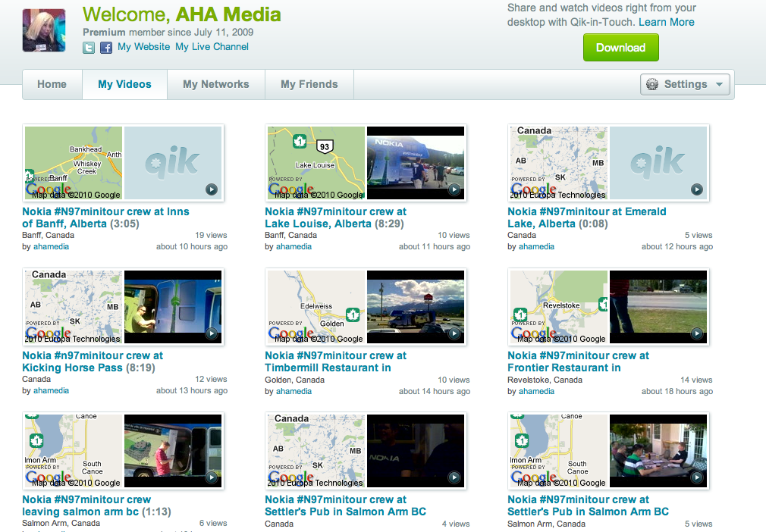Click the green Download button

click(x=620, y=47)
